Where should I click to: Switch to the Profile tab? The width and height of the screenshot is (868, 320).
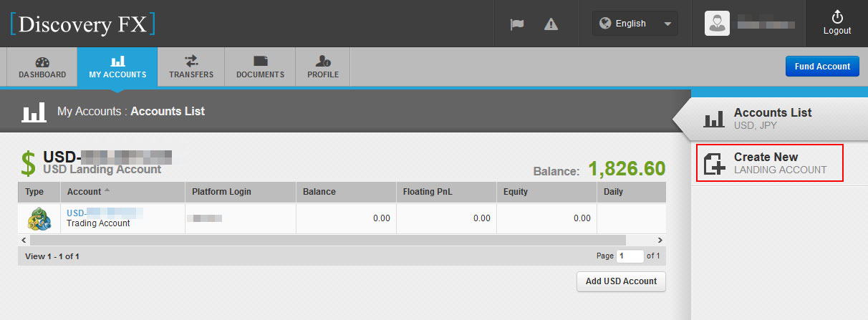(323, 67)
